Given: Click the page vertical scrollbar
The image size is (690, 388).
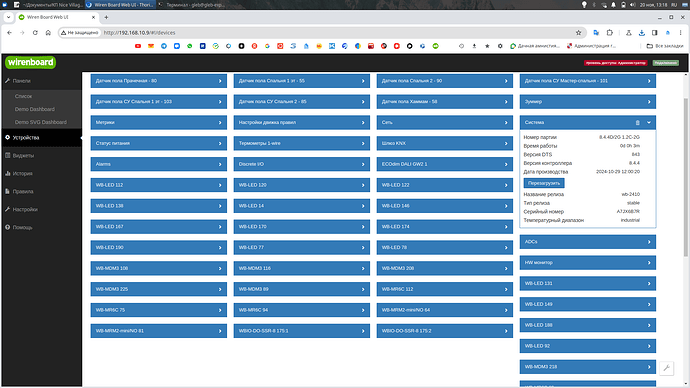Looking at the screenshot, I should coord(686,178).
